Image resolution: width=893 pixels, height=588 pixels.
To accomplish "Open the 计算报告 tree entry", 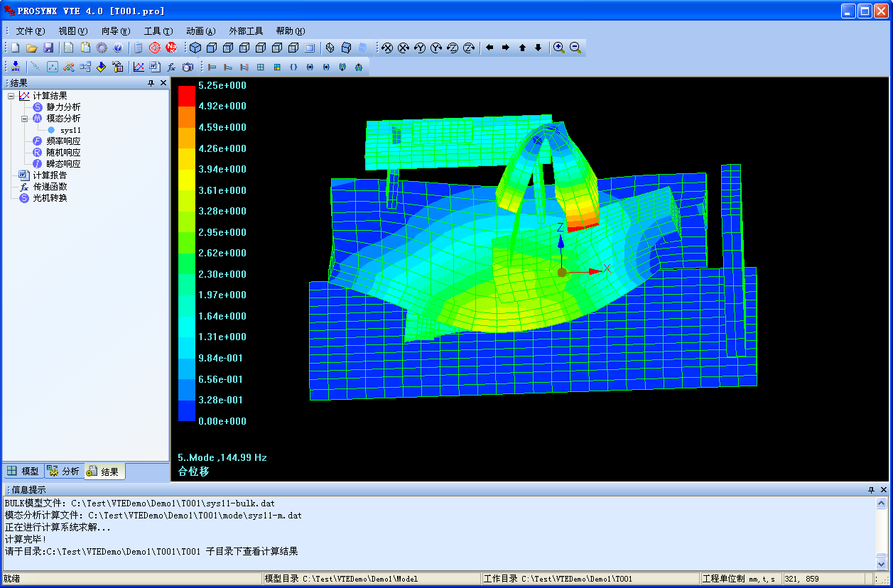I will point(50,175).
